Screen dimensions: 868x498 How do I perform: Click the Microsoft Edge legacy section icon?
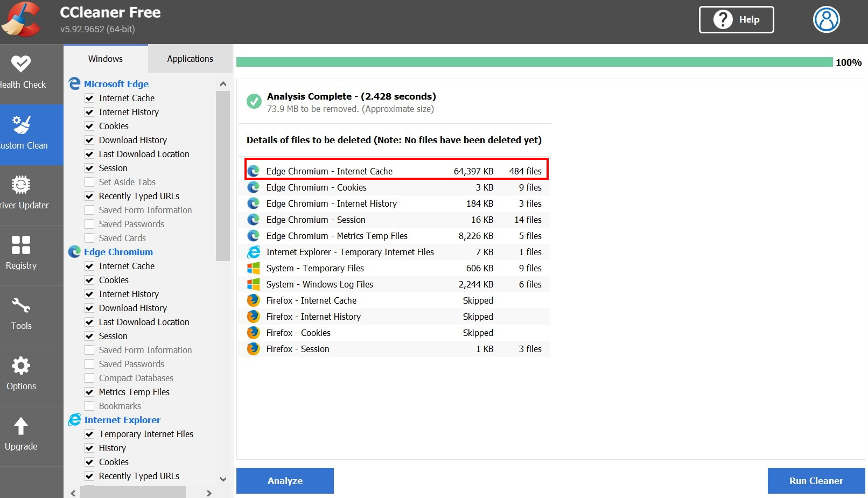coord(74,84)
